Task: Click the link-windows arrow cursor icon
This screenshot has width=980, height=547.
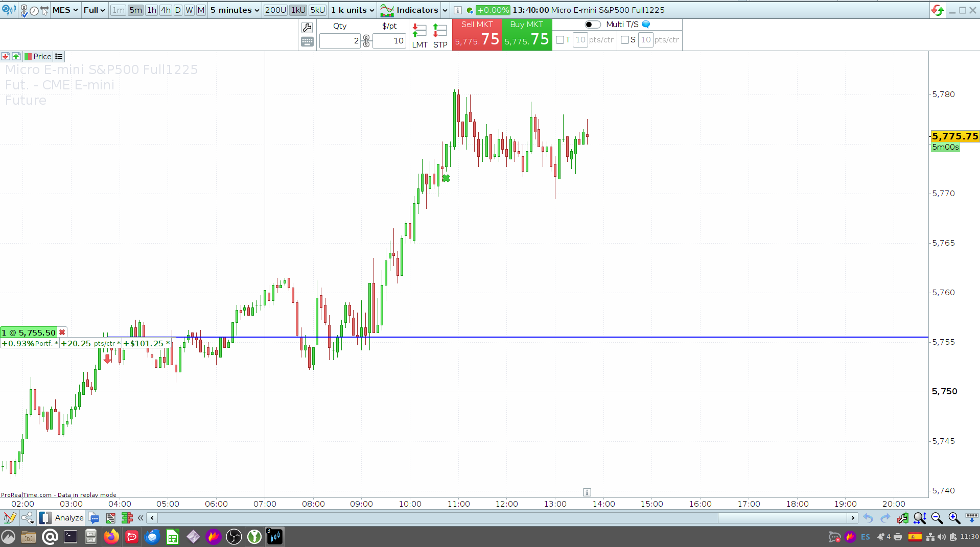Action: (45, 10)
